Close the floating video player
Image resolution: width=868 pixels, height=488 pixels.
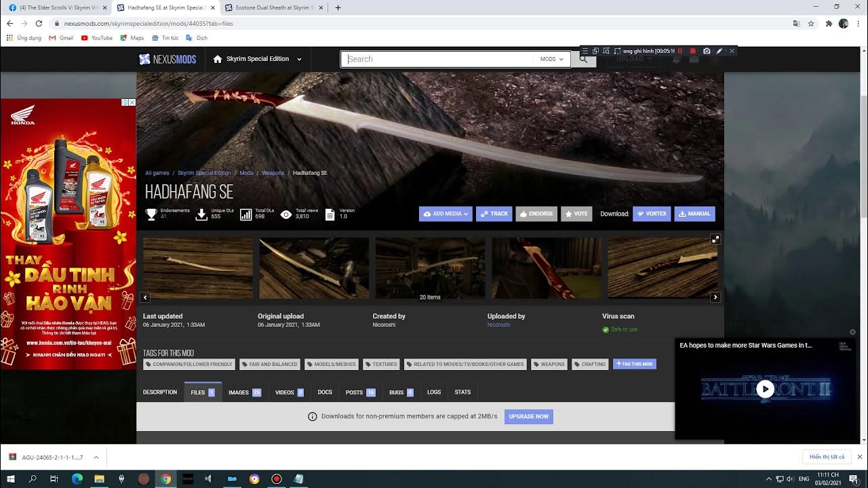853,332
